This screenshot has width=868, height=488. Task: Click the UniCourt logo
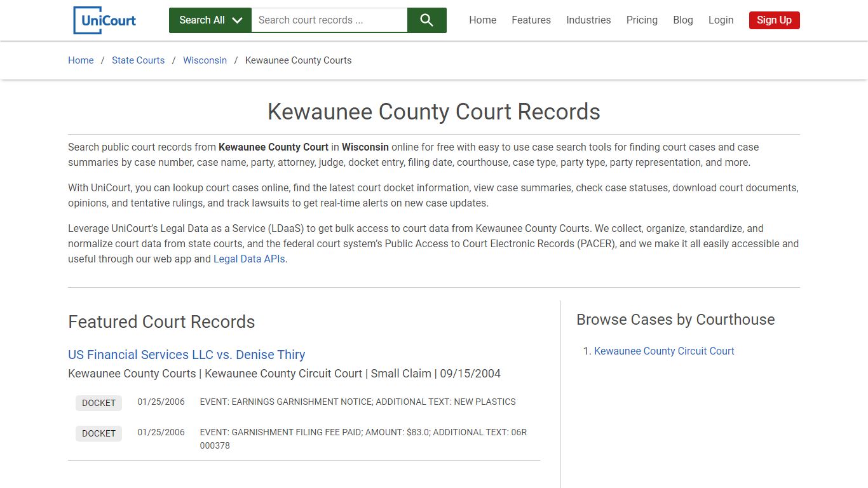click(105, 20)
